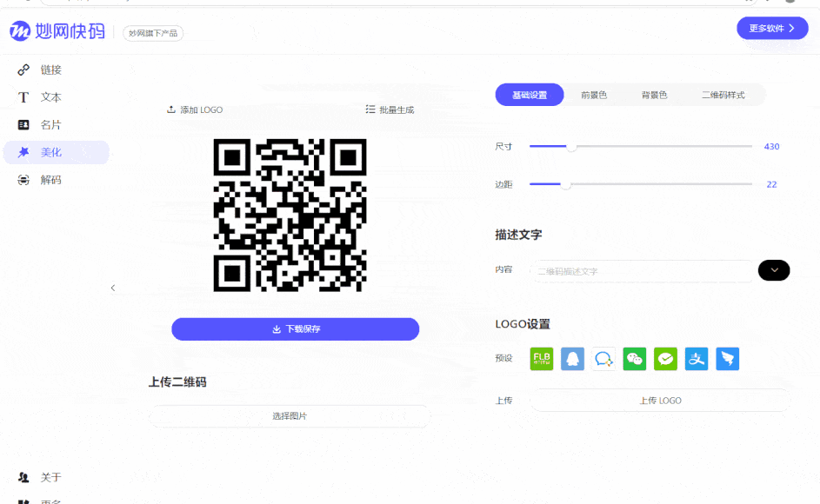Choose the green message preset logo
820x504 pixels.
[665, 359]
